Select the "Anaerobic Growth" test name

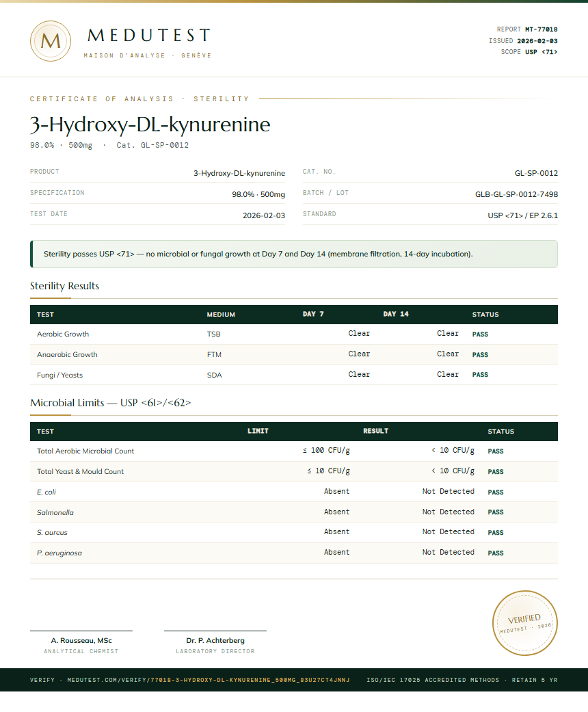coord(67,355)
